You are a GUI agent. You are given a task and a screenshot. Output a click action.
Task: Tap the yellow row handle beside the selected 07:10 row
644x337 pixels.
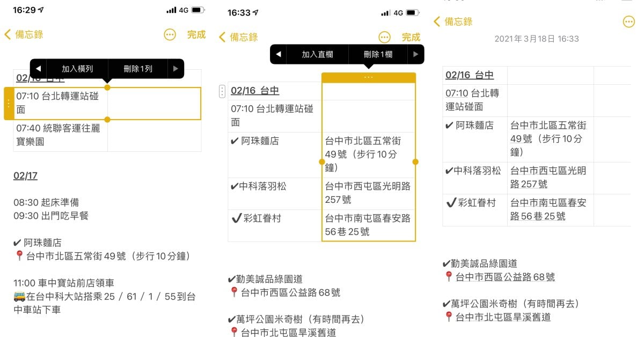tap(9, 104)
